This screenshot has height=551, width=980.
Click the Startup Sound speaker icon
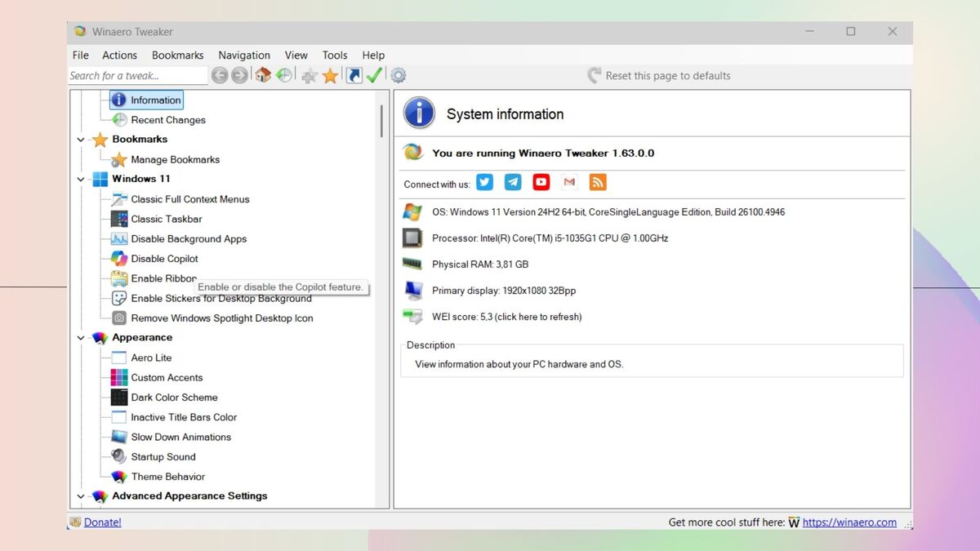pyautogui.click(x=119, y=456)
